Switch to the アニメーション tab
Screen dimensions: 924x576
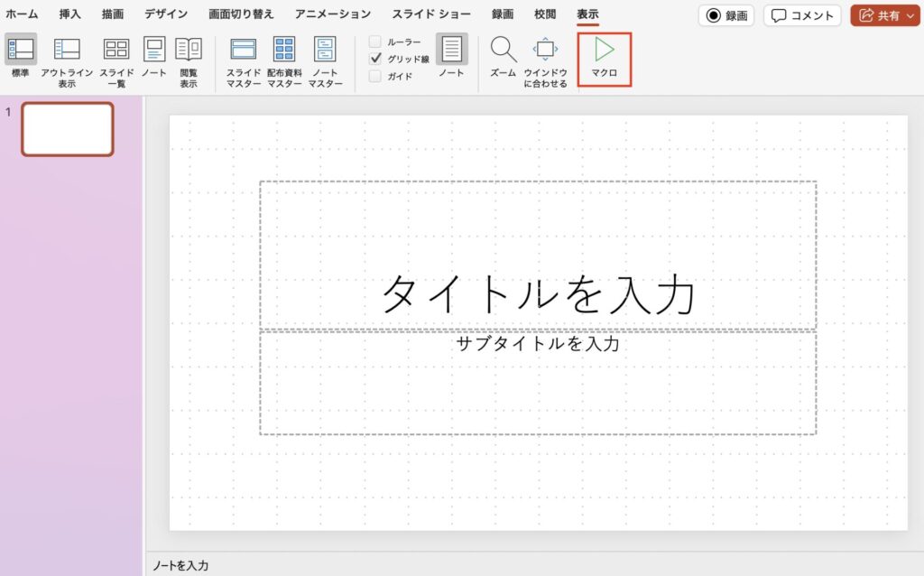tap(333, 14)
